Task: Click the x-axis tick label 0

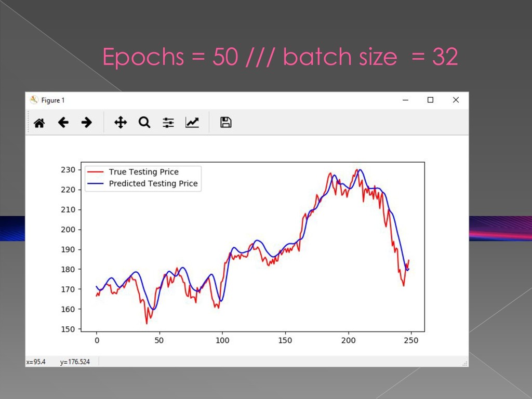Action: pos(97,340)
